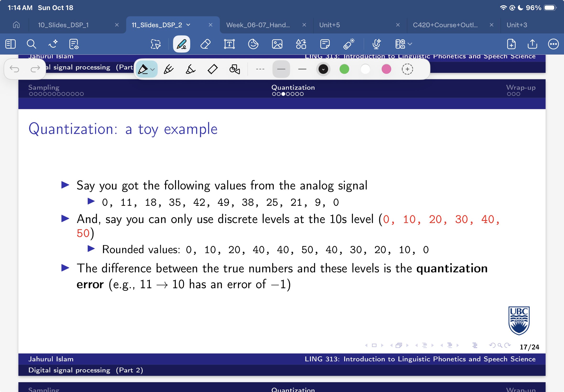Open the Unit+5 tab
Viewport: 564px width, 392px height.
(x=330, y=25)
